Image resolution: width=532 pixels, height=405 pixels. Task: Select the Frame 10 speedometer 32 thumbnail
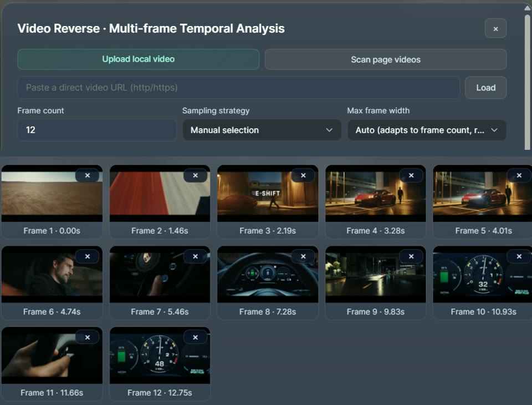[x=483, y=274]
